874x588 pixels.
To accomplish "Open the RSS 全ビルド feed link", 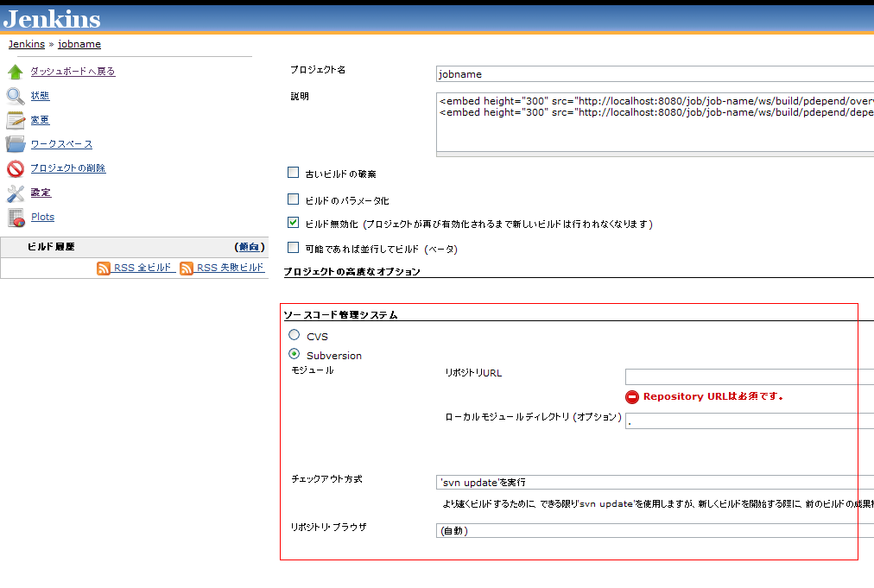I will 144,268.
